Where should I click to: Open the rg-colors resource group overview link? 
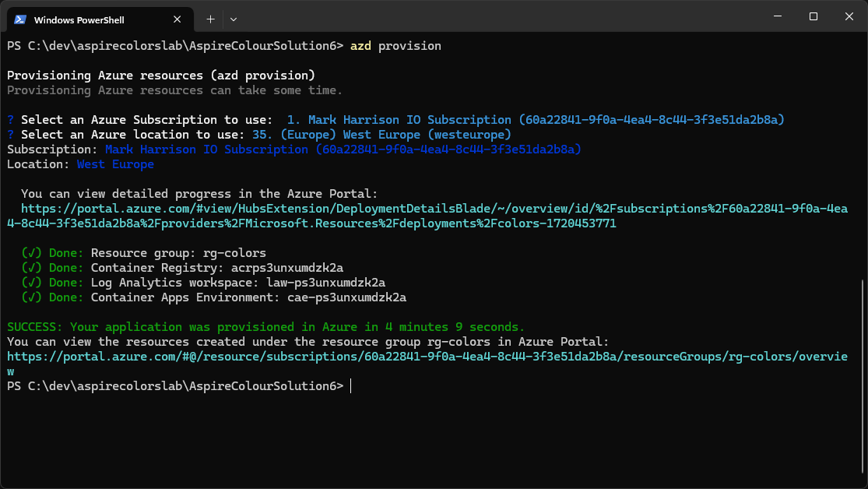pyautogui.click(x=427, y=357)
